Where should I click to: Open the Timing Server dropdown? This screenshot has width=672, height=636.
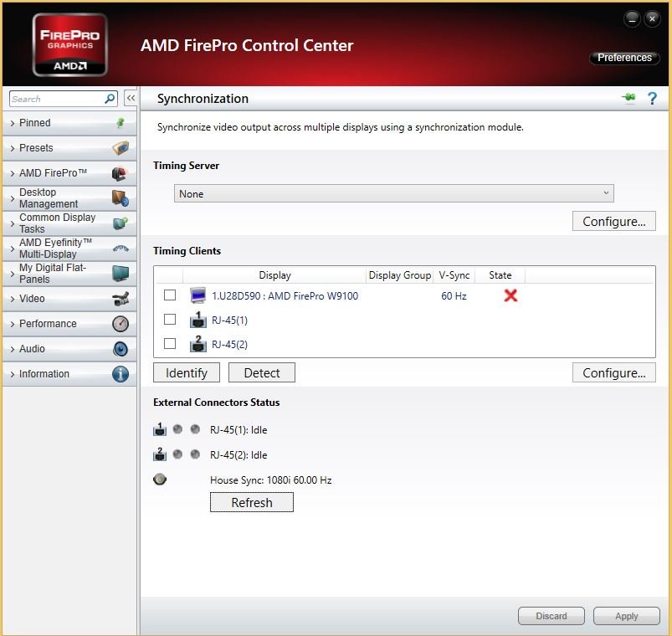(x=393, y=193)
